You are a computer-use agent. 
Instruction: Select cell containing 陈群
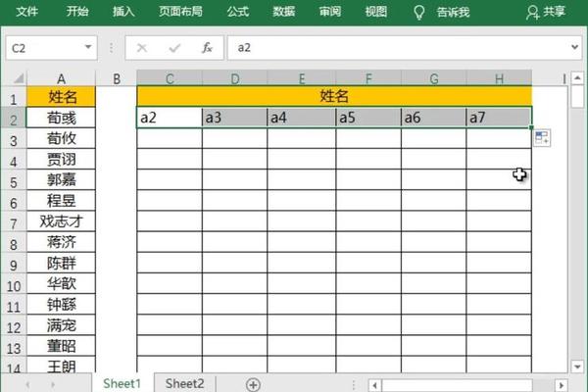[61, 263]
